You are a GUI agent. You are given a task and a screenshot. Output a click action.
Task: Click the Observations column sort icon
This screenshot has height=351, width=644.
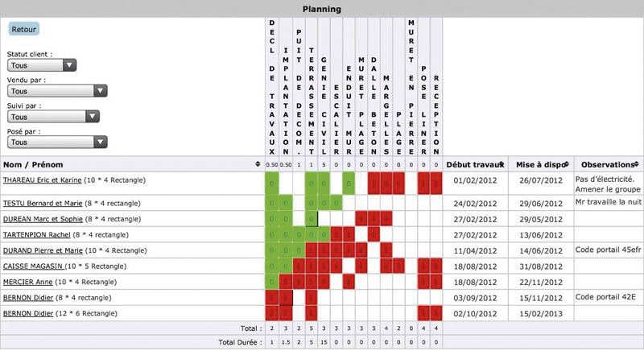(637, 164)
